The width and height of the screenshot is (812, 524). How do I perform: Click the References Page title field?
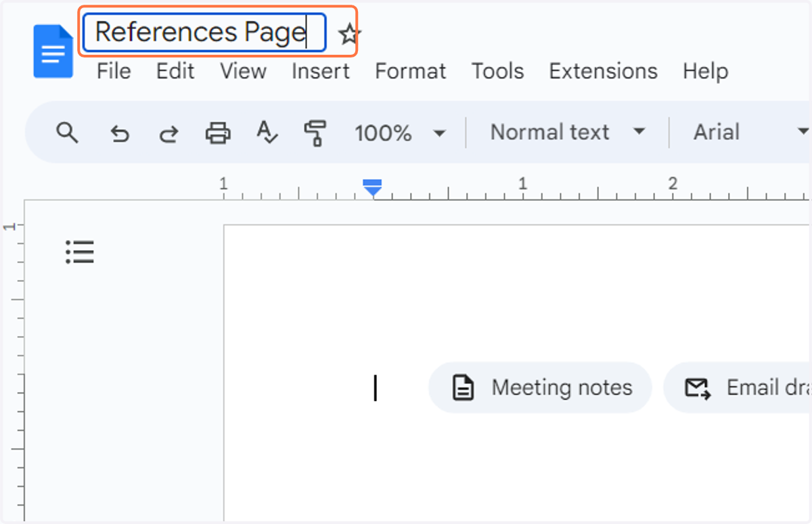(204, 32)
